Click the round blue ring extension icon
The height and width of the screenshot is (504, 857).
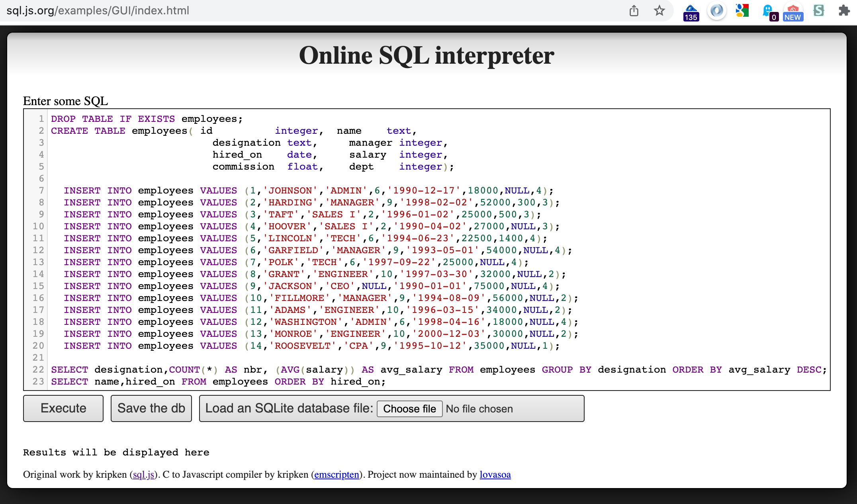click(716, 11)
